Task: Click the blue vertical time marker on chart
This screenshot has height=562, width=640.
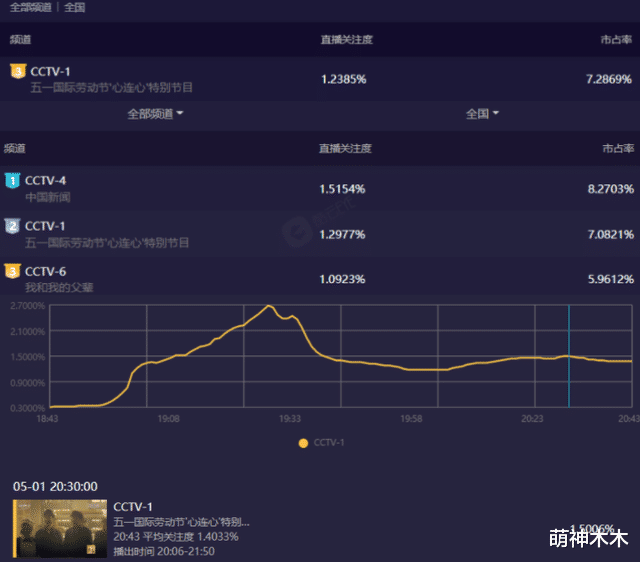Action: point(569,356)
